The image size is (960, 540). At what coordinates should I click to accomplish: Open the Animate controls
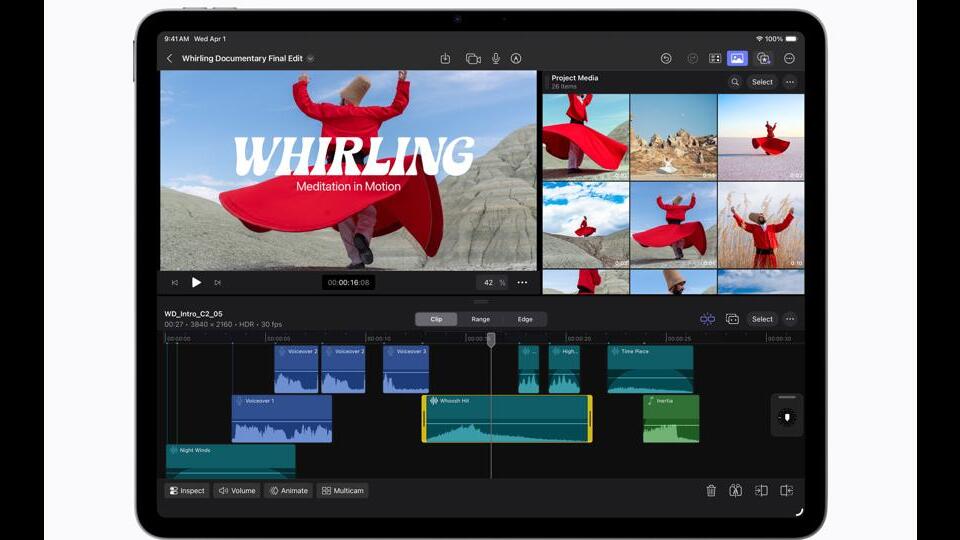(x=288, y=490)
